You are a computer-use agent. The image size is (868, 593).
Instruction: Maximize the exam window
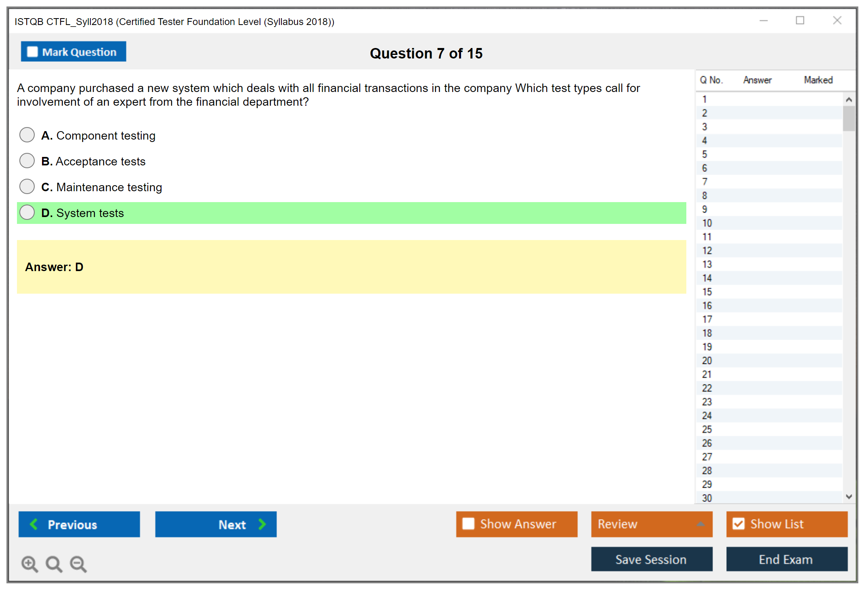pos(800,20)
